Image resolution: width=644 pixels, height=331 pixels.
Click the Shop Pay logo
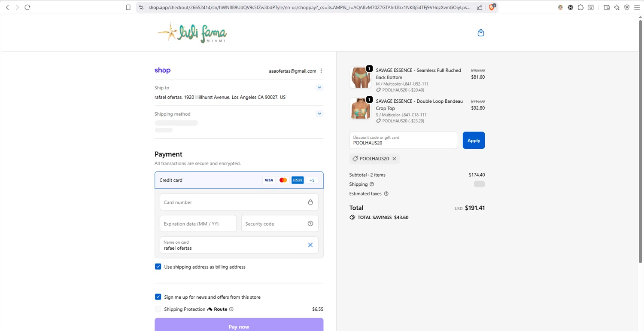click(x=162, y=70)
